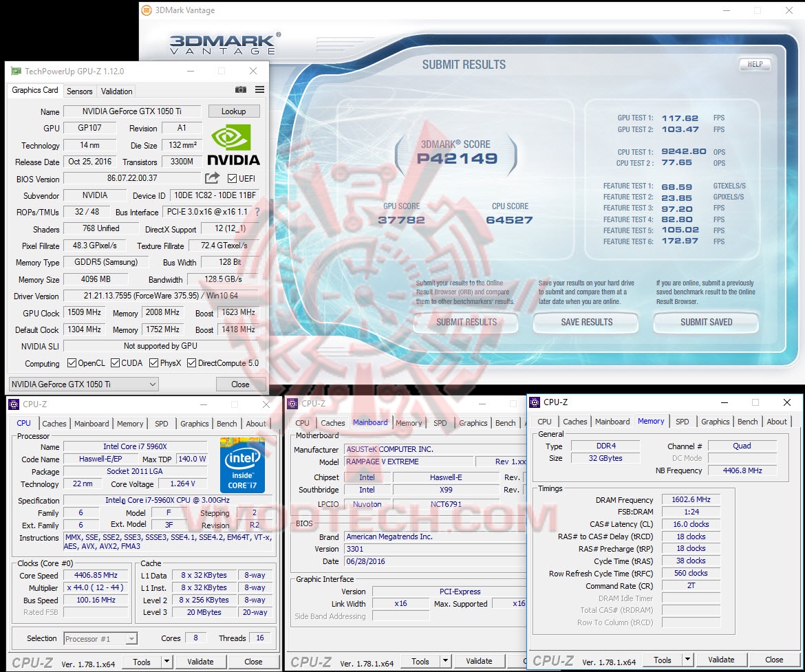The image size is (805, 672).
Task: Open the GPU-Z hamburger menu icon
Action: pyautogui.click(x=260, y=90)
